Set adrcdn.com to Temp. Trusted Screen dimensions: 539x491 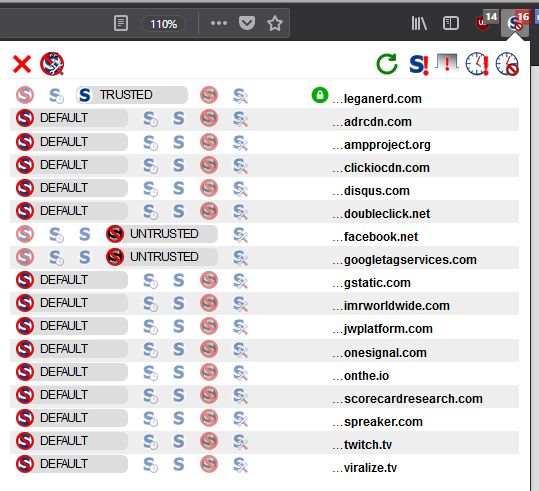click(151, 119)
